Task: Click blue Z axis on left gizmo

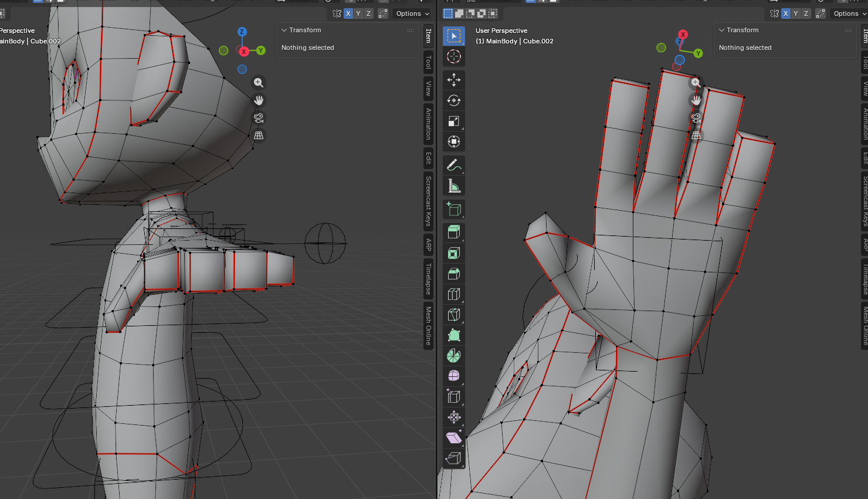Action: point(242,32)
